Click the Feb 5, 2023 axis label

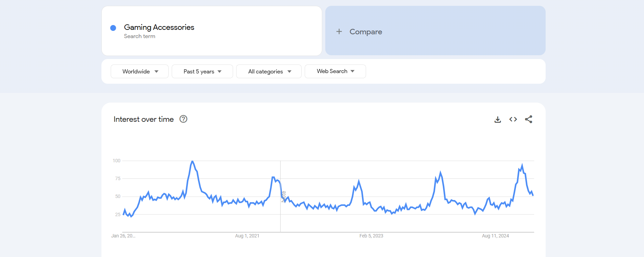371,236
